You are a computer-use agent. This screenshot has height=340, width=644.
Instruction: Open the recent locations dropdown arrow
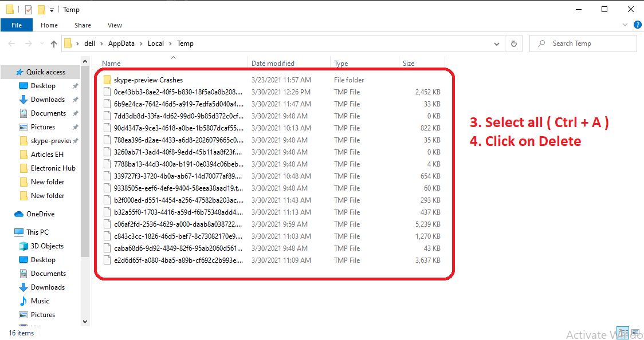pos(42,44)
